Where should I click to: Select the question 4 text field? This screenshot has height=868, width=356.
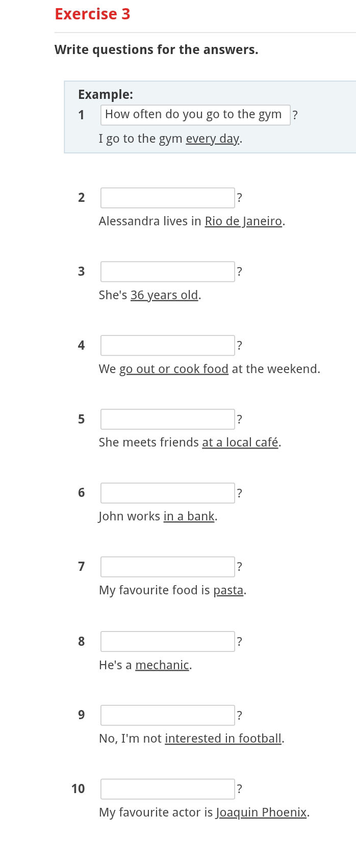point(168,346)
